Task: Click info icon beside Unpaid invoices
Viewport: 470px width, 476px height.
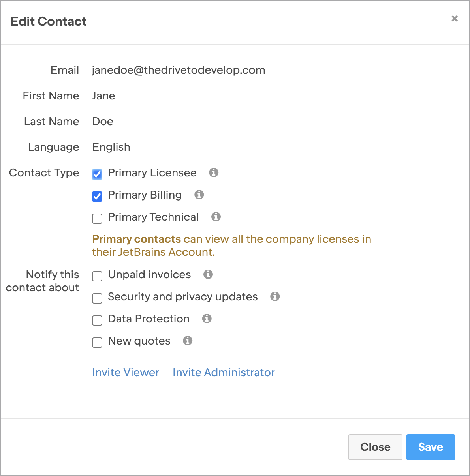Action: 208,274
